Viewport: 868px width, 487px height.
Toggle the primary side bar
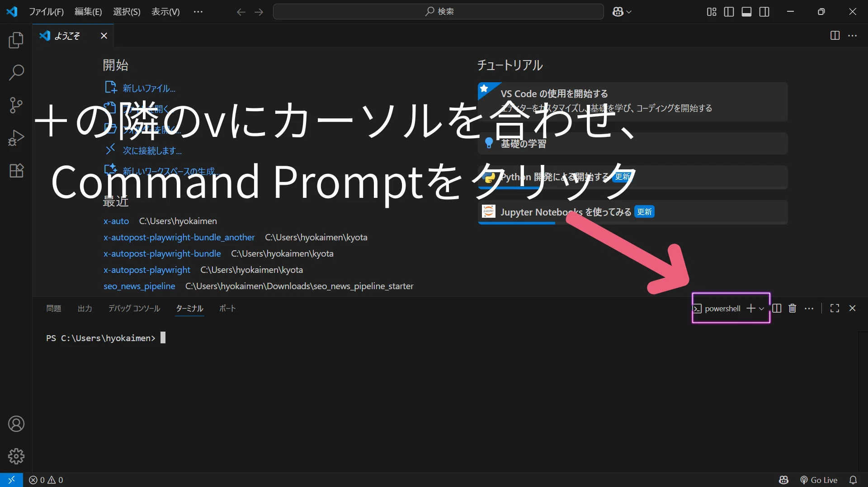click(x=729, y=12)
